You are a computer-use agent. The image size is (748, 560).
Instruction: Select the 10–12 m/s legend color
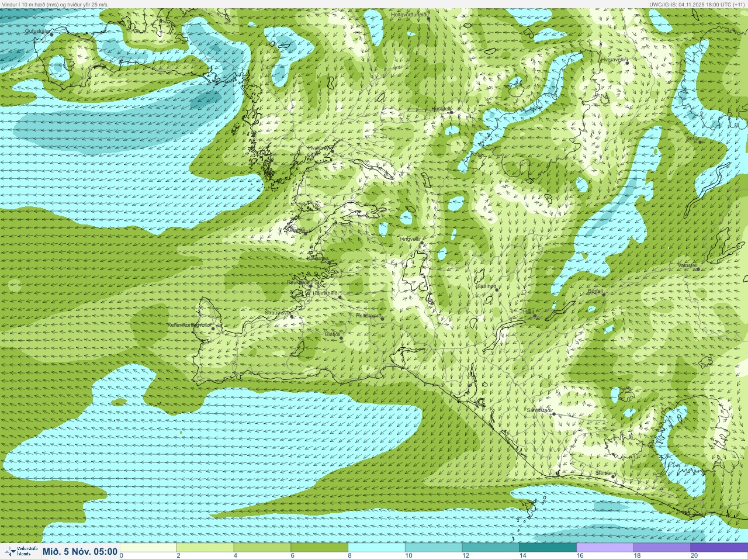434,548
